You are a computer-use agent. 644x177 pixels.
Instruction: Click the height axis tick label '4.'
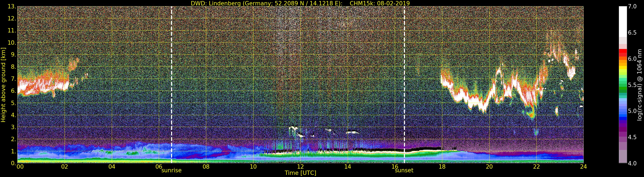coord(13,115)
